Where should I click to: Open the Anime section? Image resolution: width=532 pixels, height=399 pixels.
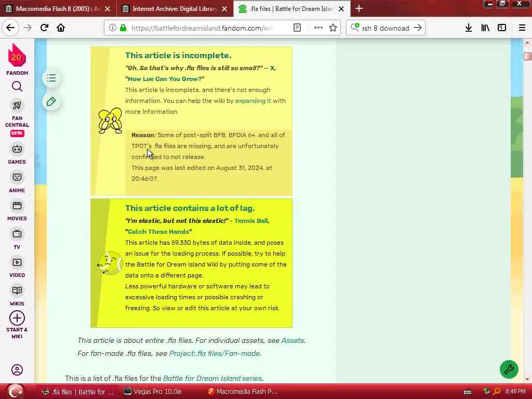[17, 183]
